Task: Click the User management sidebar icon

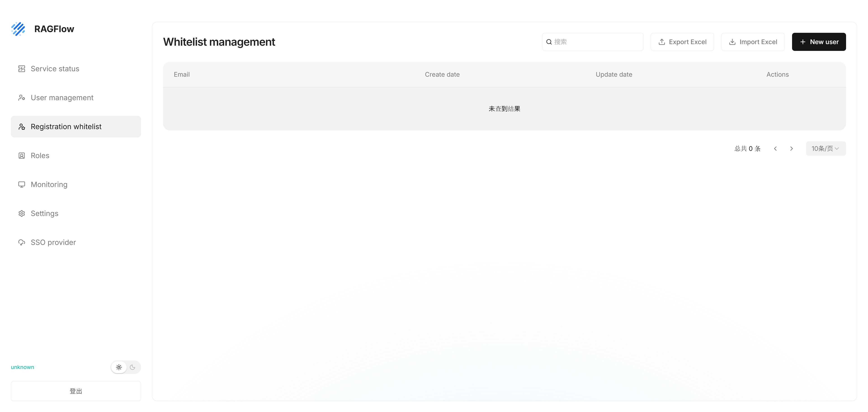Action: point(21,98)
